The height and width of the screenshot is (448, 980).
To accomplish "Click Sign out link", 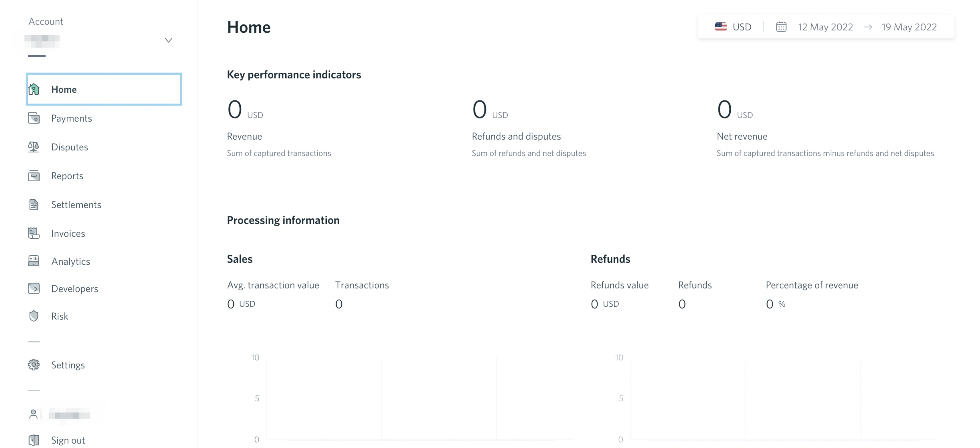I will click(x=68, y=440).
